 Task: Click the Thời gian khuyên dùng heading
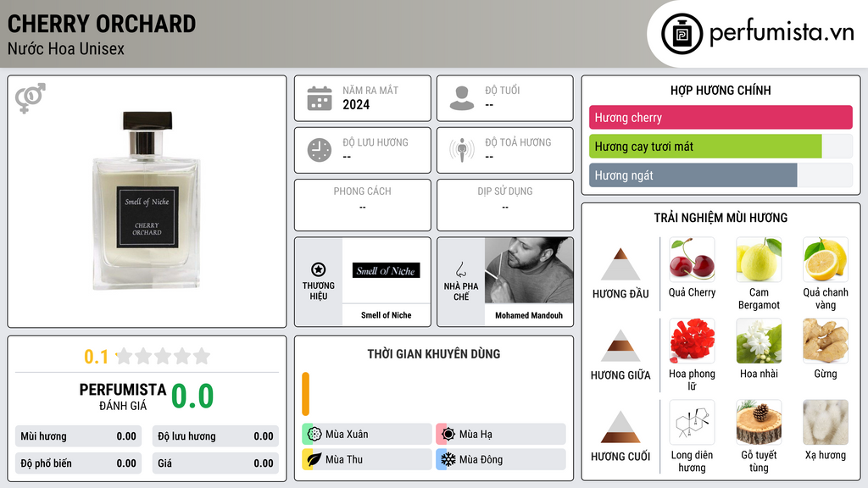(x=433, y=354)
